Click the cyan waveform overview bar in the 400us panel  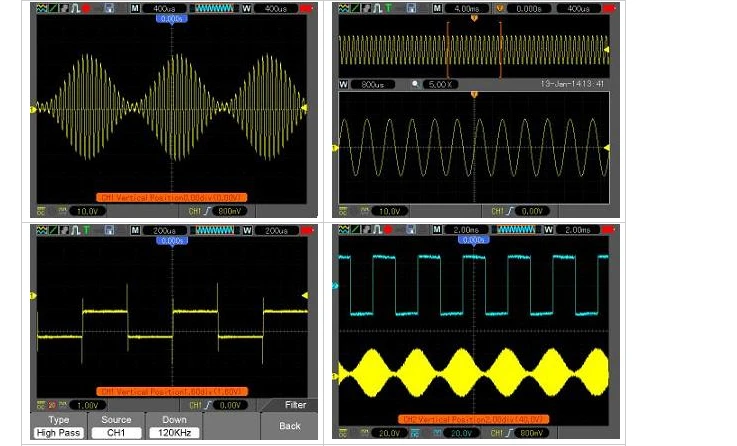(214, 8)
